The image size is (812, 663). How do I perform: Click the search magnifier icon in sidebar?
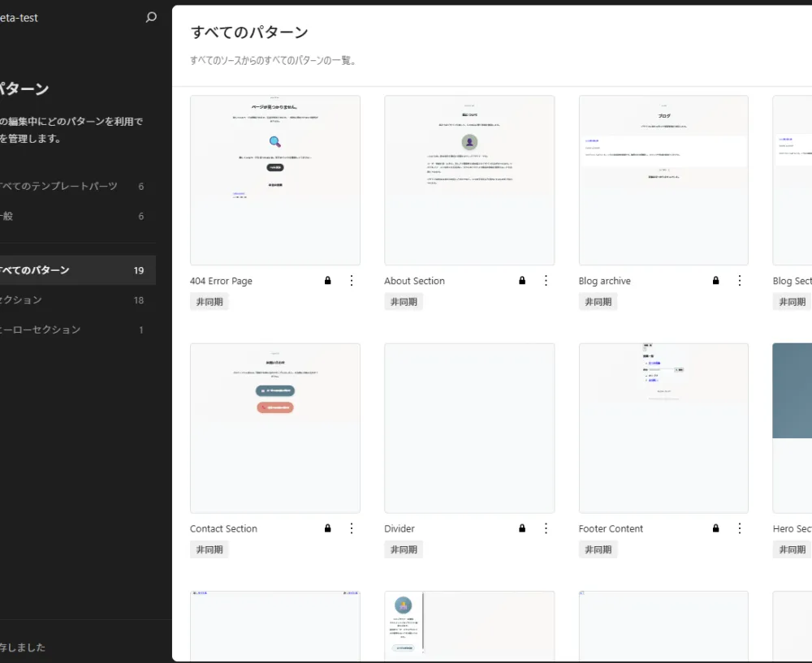(x=151, y=17)
